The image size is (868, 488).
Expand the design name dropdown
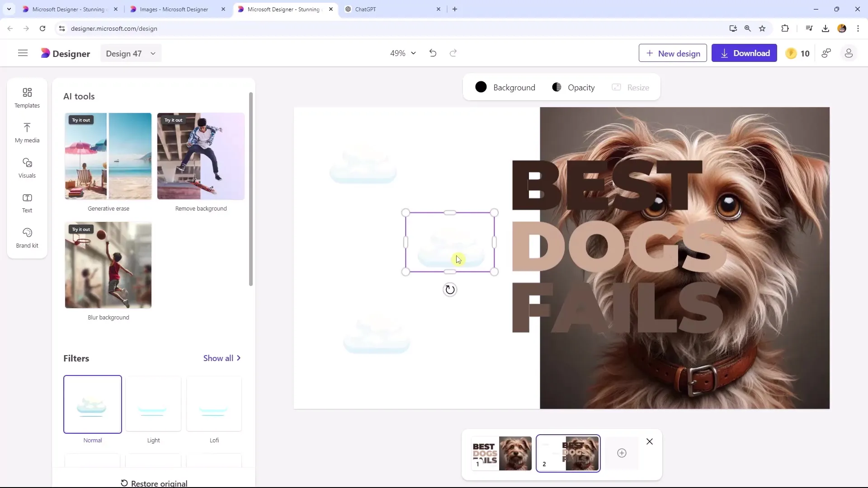tap(153, 54)
